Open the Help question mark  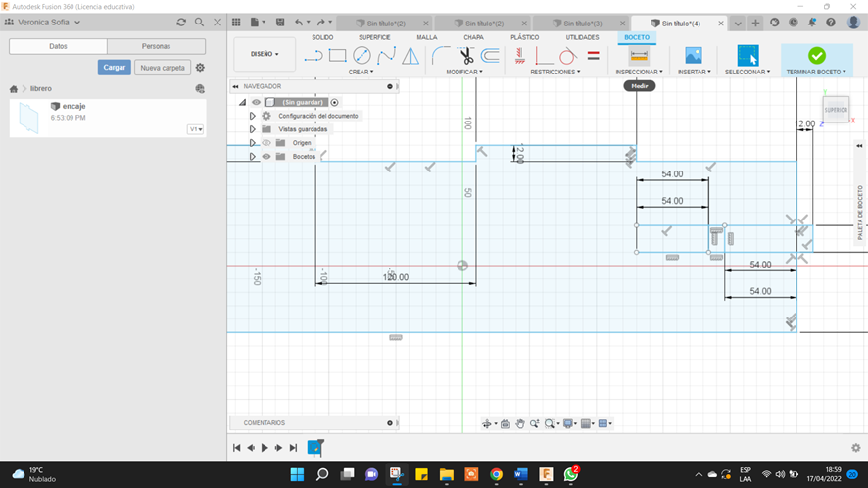831,23
